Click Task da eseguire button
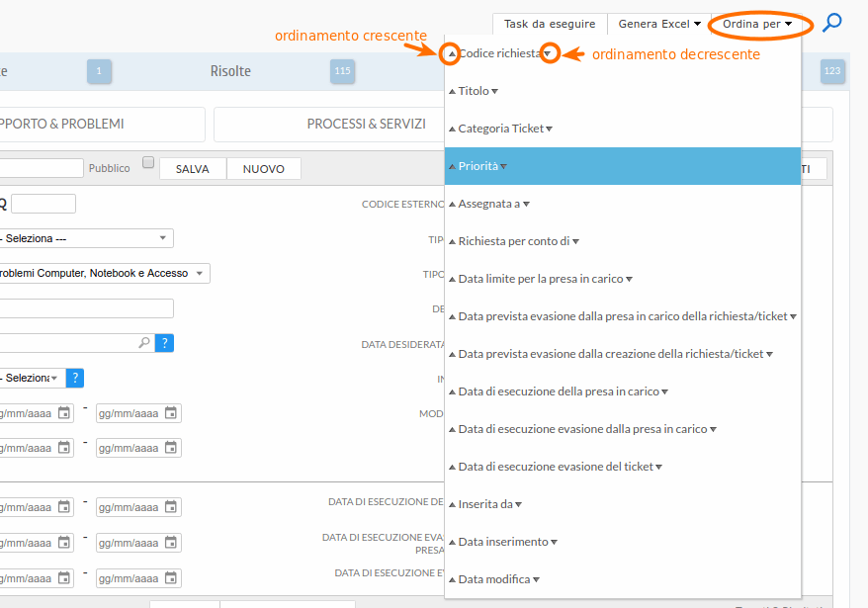Screen dimensions: 868x608 pyautogui.click(x=550, y=24)
